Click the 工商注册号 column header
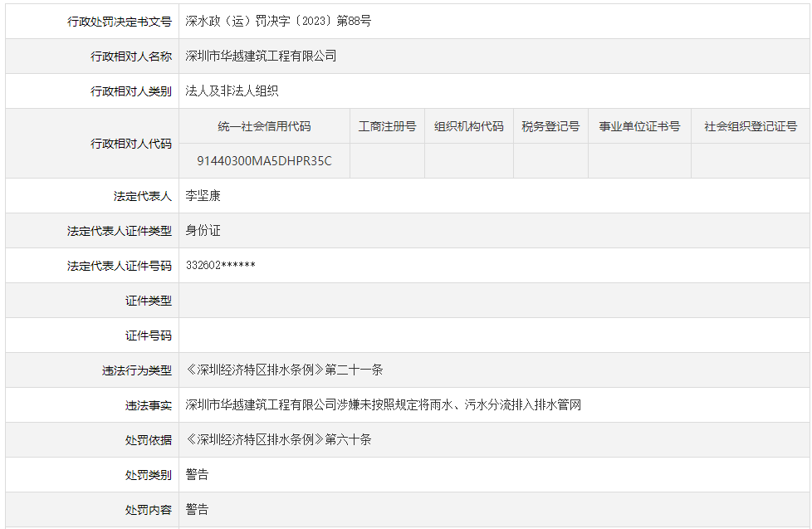812x529 pixels. (388, 126)
